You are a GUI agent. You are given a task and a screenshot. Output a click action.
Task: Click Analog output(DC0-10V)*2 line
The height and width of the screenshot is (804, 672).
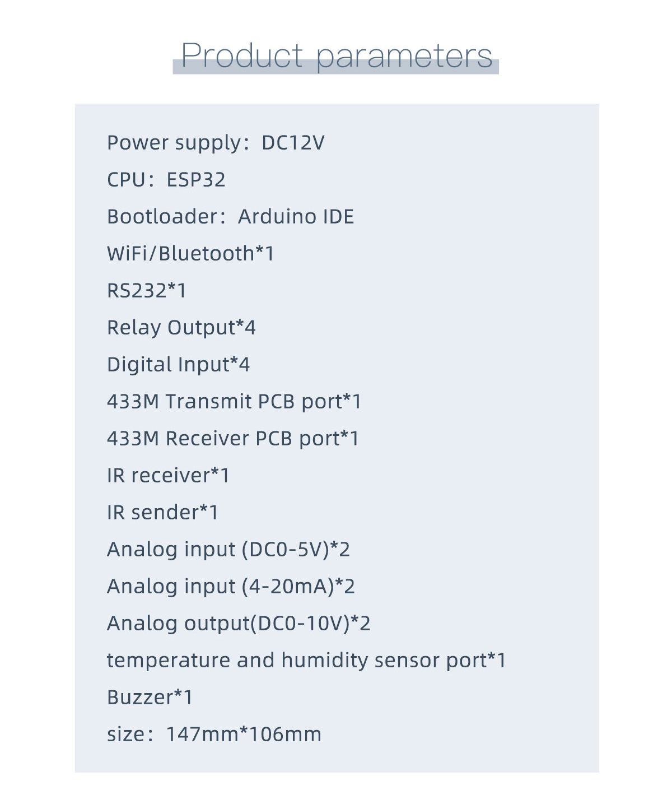239,624
